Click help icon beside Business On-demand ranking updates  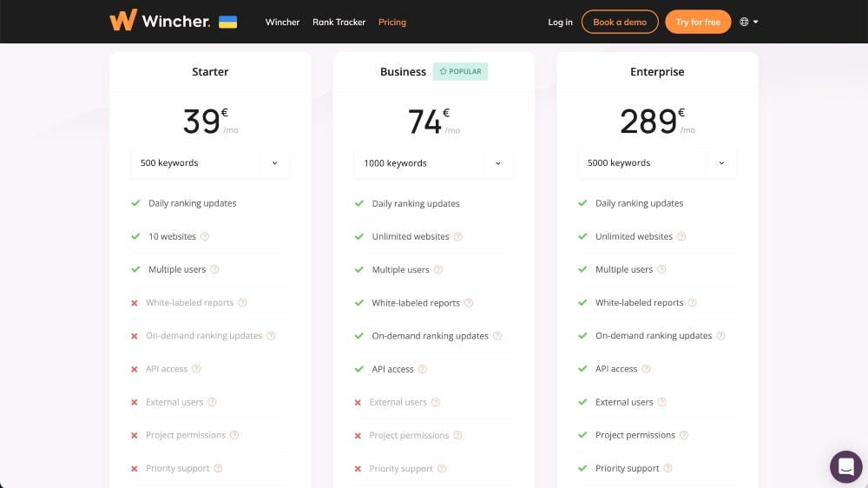pyautogui.click(x=497, y=336)
